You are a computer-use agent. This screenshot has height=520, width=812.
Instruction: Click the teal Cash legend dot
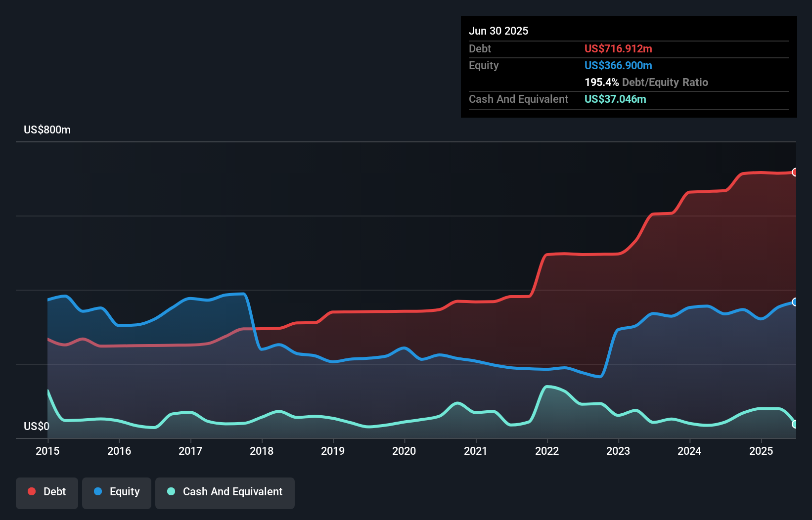pyautogui.click(x=171, y=491)
